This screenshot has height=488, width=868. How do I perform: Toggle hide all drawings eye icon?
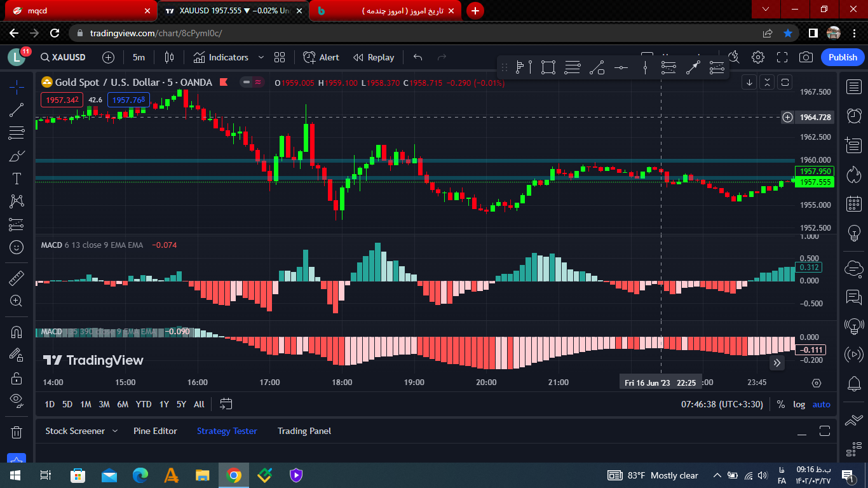[17, 400]
